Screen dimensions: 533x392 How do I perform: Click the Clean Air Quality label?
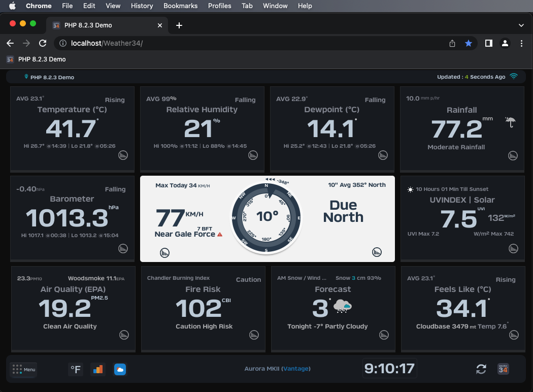70,326
